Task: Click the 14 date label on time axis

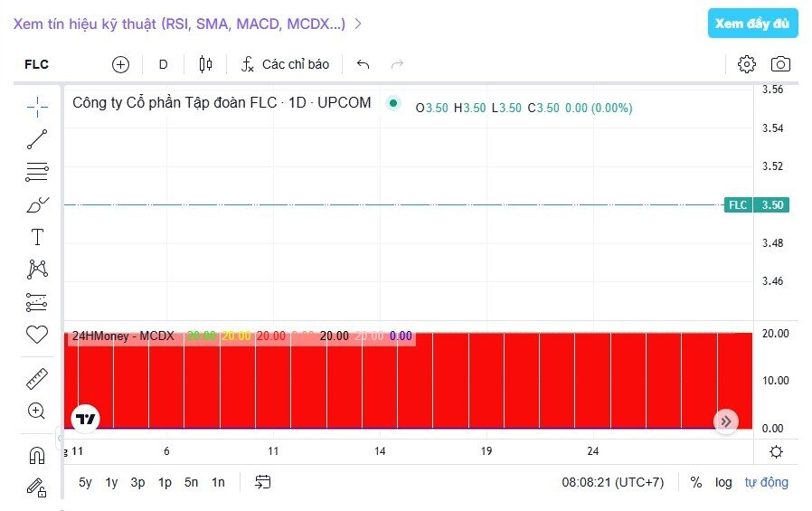Action: click(x=380, y=451)
